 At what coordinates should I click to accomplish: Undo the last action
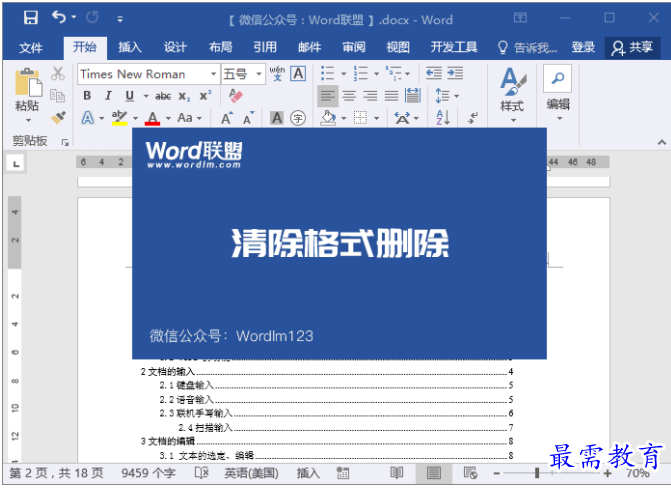pyautogui.click(x=59, y=18)
